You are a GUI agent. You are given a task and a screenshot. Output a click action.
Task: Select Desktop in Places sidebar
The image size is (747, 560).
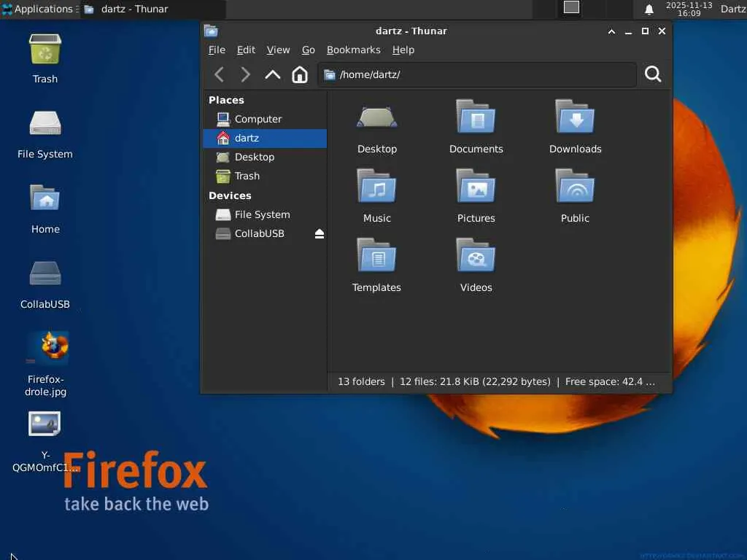tap(266, 157)
